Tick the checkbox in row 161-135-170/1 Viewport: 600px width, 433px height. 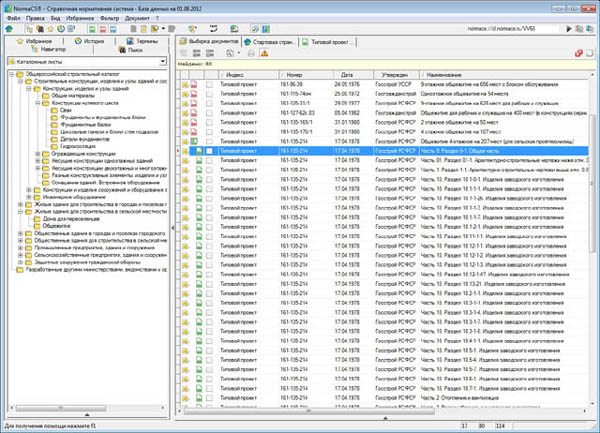[209, 132]
